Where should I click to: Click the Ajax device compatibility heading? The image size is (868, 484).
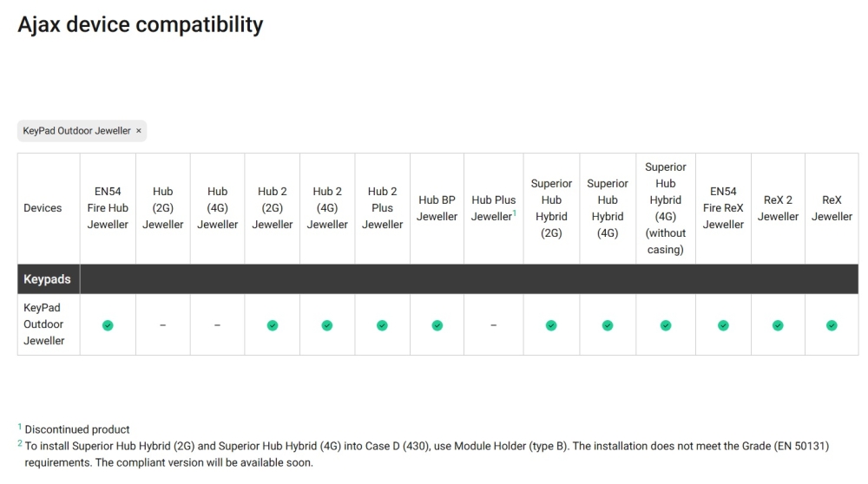coord(140,24)
